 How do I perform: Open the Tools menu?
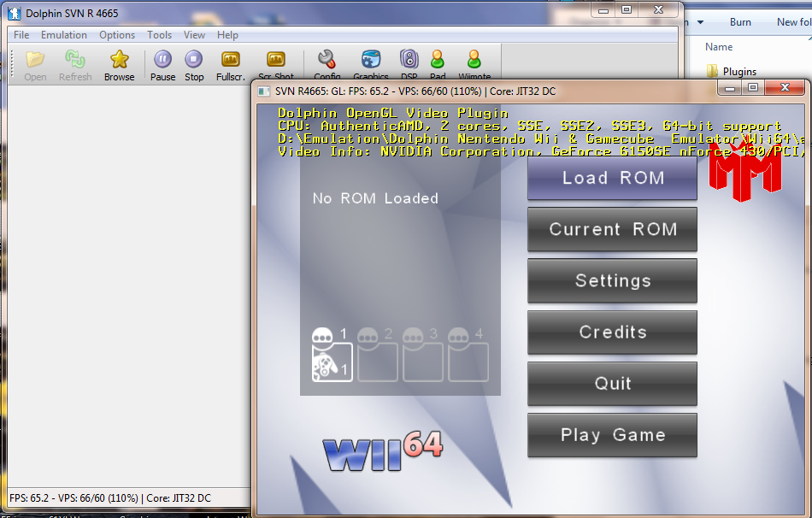[159, 35]
